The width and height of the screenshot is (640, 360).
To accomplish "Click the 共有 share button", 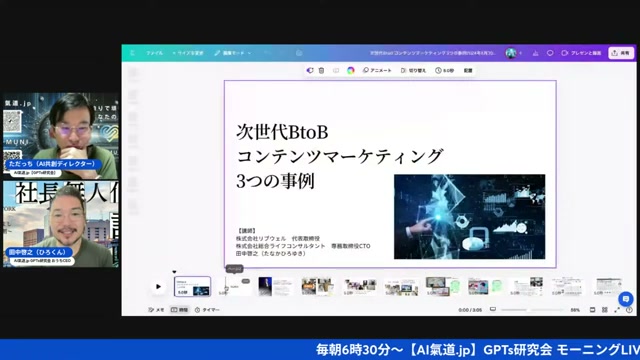I will click(621, 53).
